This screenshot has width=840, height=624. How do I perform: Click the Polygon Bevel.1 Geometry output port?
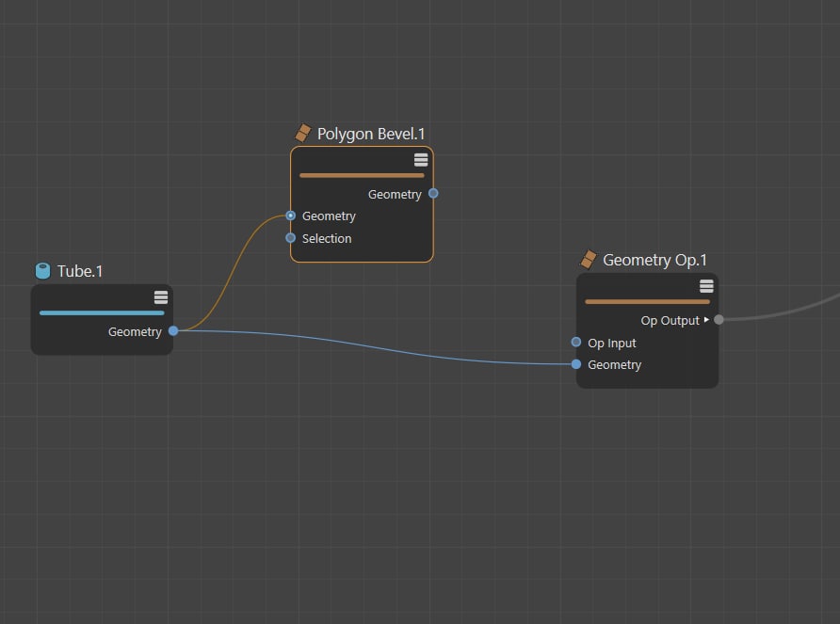pos(433,193)
